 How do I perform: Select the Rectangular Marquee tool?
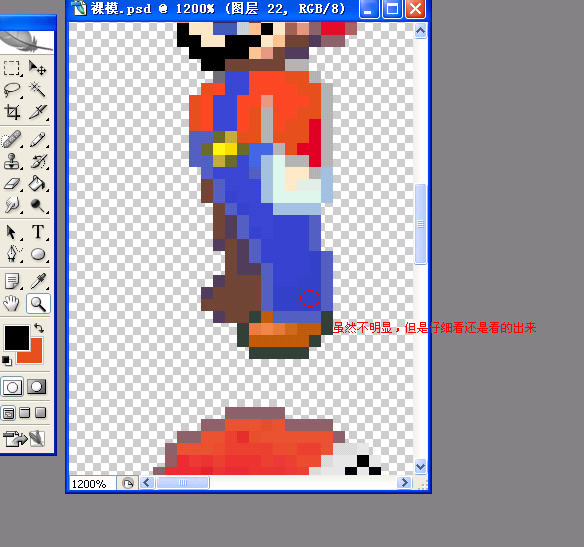click(12, 69)
